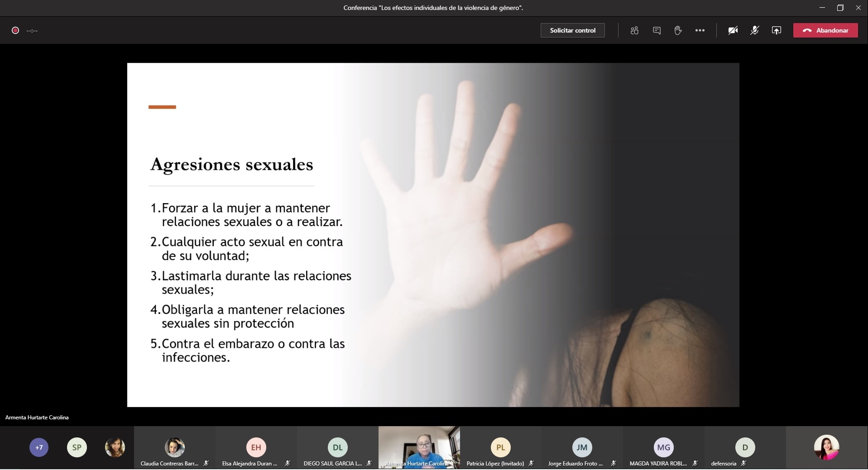Screen dimensions: 868x470
Task: Click Armenta Hurtarte Carolina video thumbnail
Action: pos(419,447)
